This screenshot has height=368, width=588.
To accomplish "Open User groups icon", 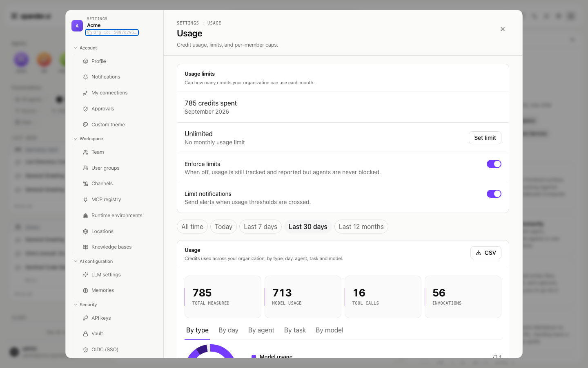I will [x=85, y=168].
